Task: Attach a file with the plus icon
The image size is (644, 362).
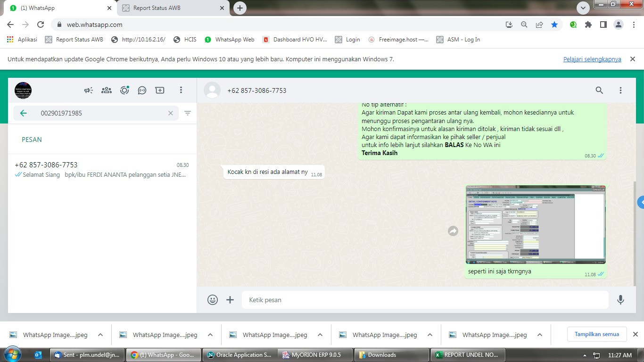Action: click(x=230, y=300)
